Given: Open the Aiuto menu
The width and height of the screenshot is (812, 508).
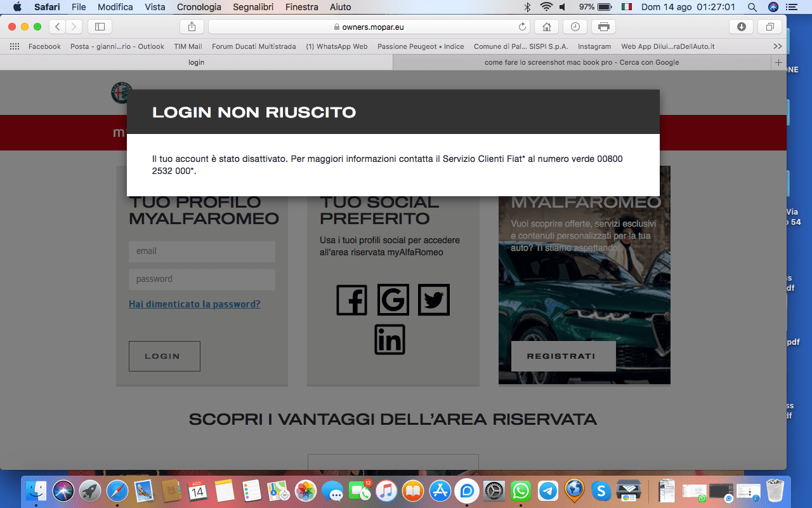Looking at the screenshot, I should click(x=341, y=7).
